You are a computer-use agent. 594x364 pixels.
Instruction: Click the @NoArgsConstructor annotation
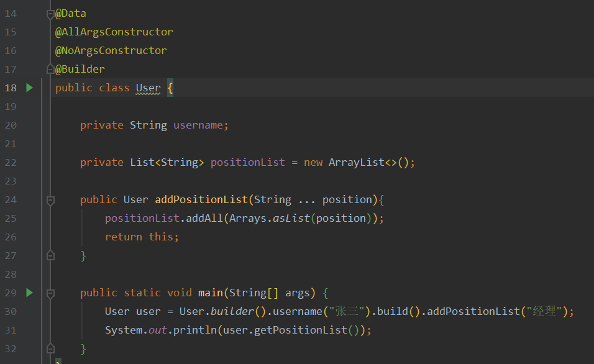point(111,51)
